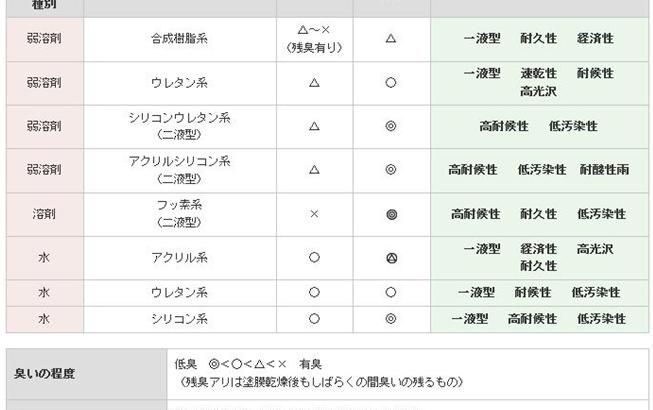Screen dimensions: 653x410
Task: Click the double-circle rating in water-based シリコン系 row
Action: coord(391,319)
